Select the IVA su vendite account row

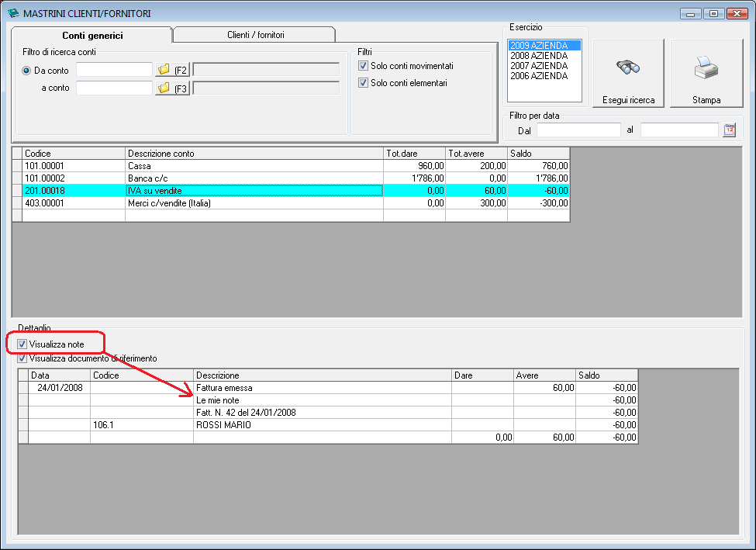(291, 191)
